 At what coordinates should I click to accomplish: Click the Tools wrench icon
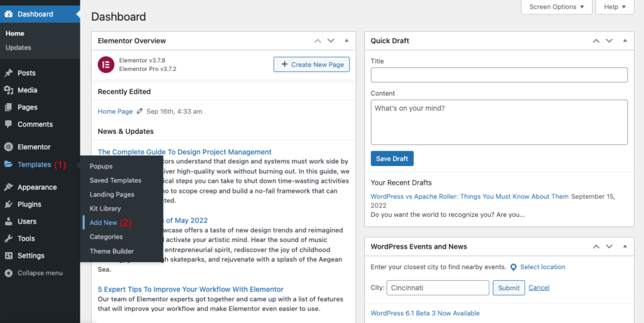pos(8,239)
